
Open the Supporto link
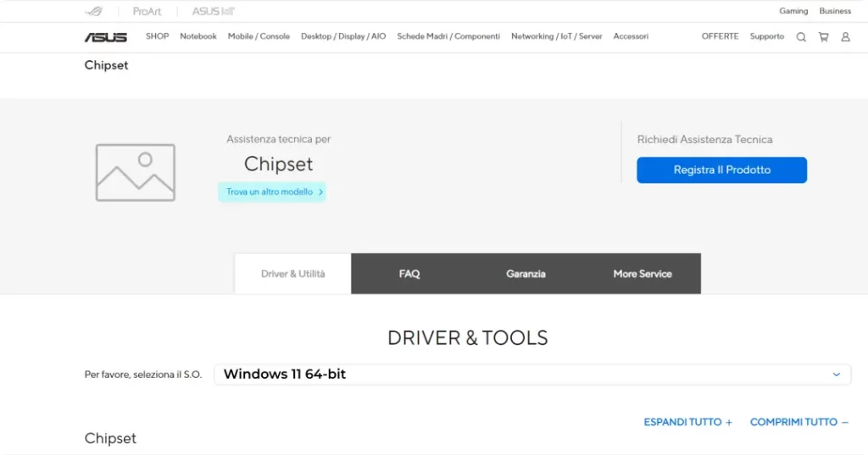(x=766, y=36)
